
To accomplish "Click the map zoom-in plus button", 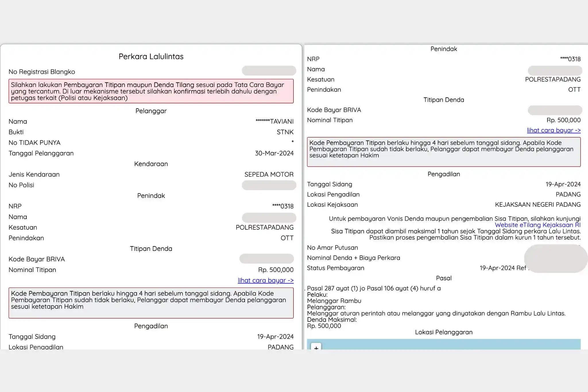I will 316,347.
